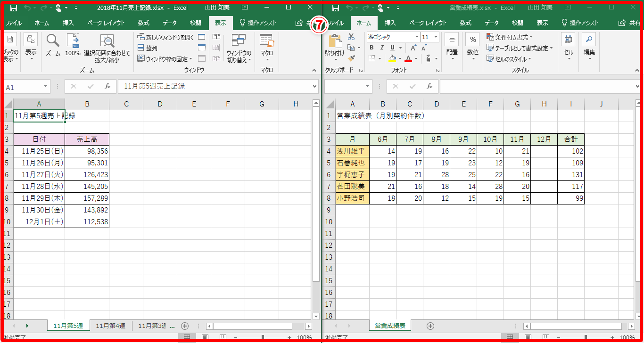Open セルのスタイル cell styles menu

pos(509,59)
